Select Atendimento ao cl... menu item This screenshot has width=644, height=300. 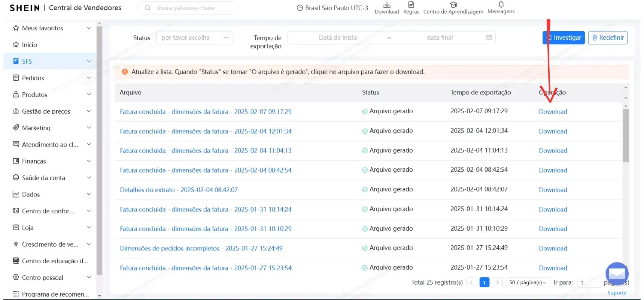50,144
